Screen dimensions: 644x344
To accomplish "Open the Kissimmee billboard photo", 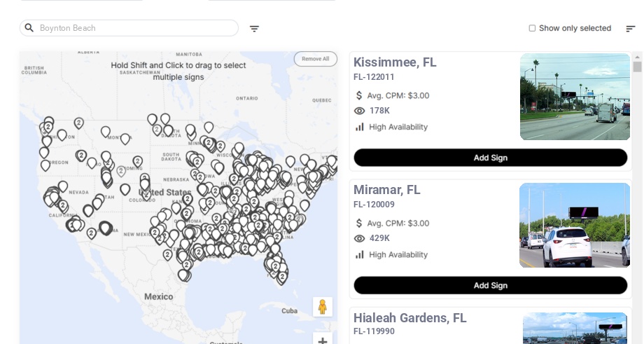I will 575,97.
